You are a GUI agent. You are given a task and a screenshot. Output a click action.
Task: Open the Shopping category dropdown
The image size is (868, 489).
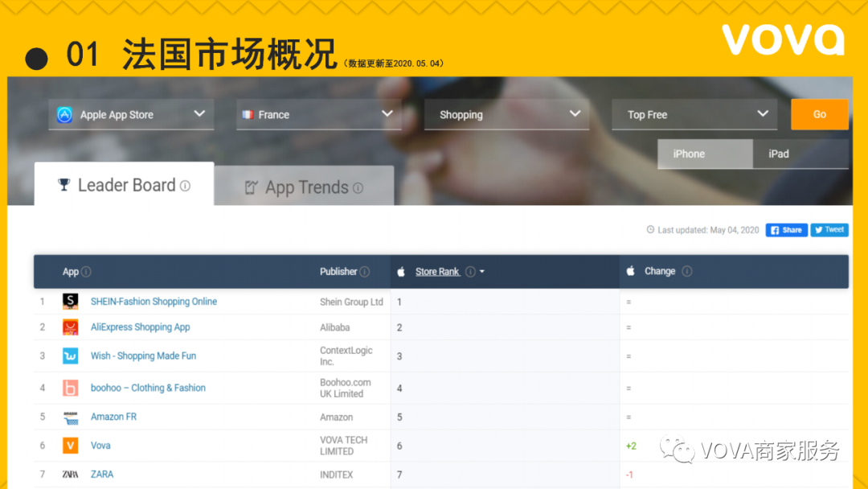pos(506,115)
